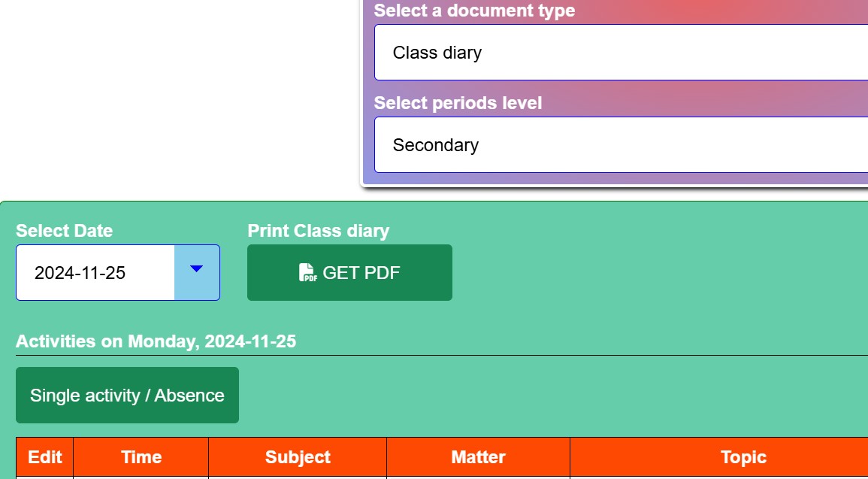Click the blue triangle arrow beside the date

coord(196,268)
